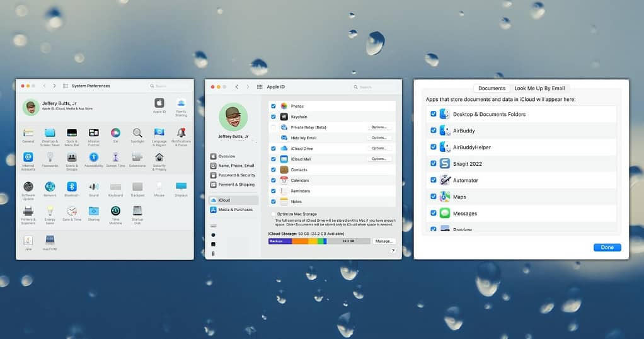This screenshot has height=339, width=644.
Task: Click Options button for iCloud Drive
Action: click(x=379, y=148)
